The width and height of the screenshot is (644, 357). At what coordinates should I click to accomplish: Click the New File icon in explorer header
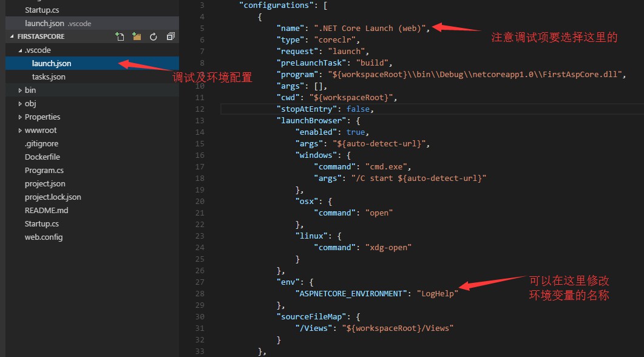tap(120, 37)
